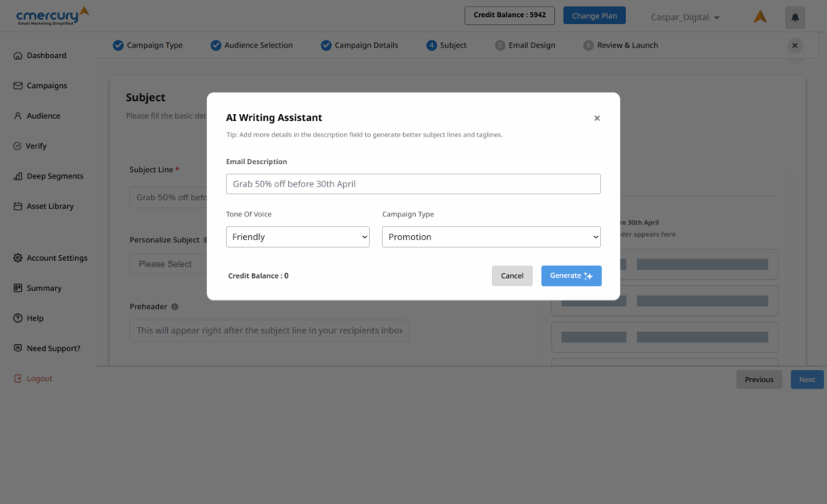The height and width of the screenshot is (504, 827).
Task: Expand the Caspar_Digital account menu
Action: (686, 17)
